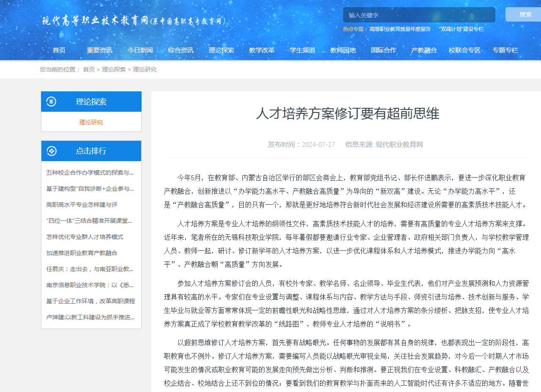Open ranked article 基于企业工作环境，改革高职课程
This screenshot has height=392, width=541.
click(90, 301)
